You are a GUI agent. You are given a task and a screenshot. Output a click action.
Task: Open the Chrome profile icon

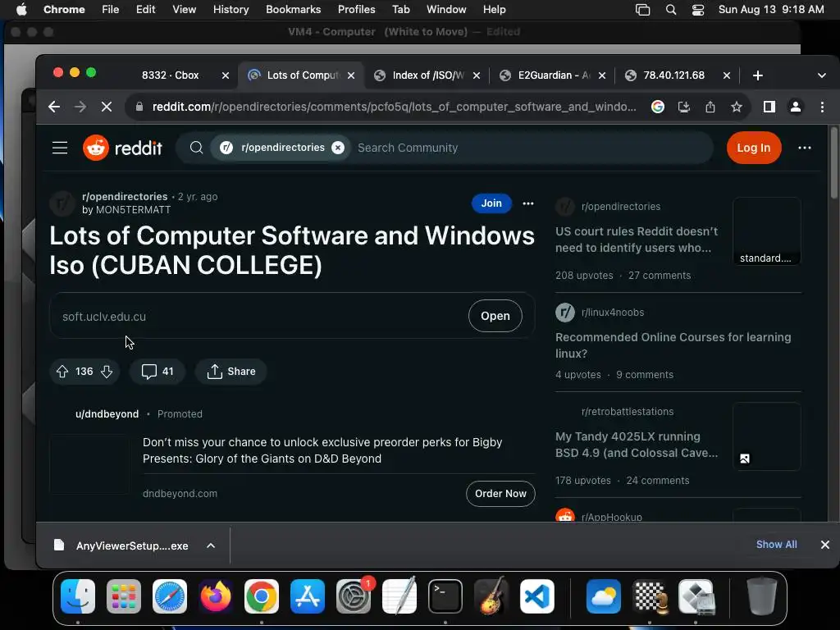(796, 107)
